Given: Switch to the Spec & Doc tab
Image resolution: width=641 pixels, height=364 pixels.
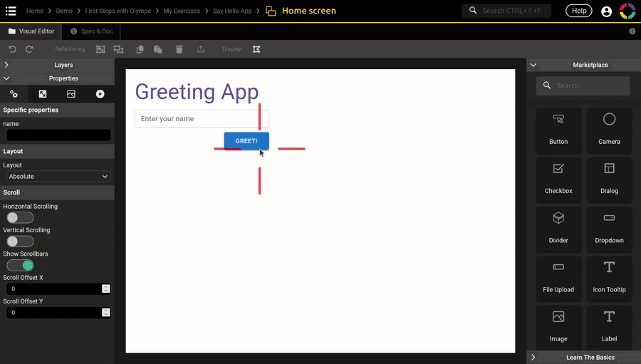Looking at the screenshot, I should [x=91, y=31].
